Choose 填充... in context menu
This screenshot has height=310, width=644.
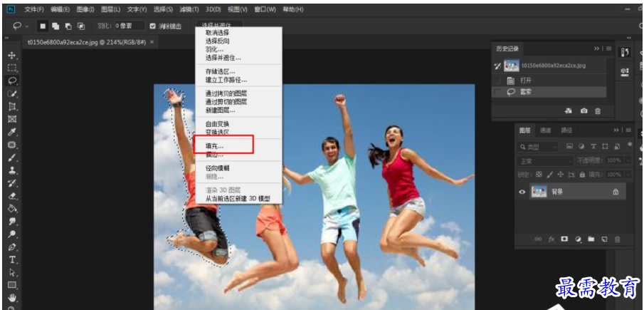click(x=214, y=146)
